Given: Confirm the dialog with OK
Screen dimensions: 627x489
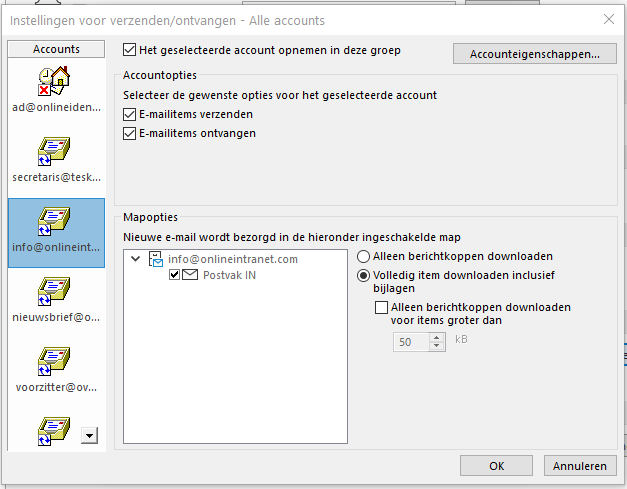Looking at the screenshot, I should pos(497,466).
